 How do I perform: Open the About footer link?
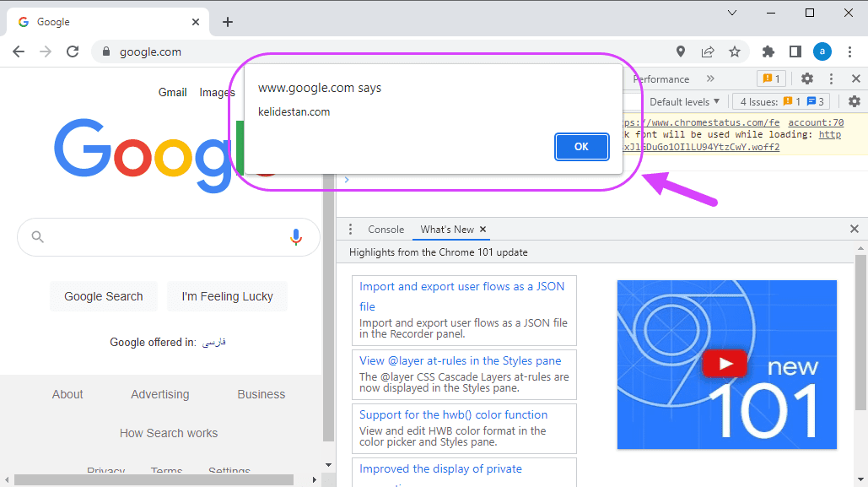coord(67,394)
